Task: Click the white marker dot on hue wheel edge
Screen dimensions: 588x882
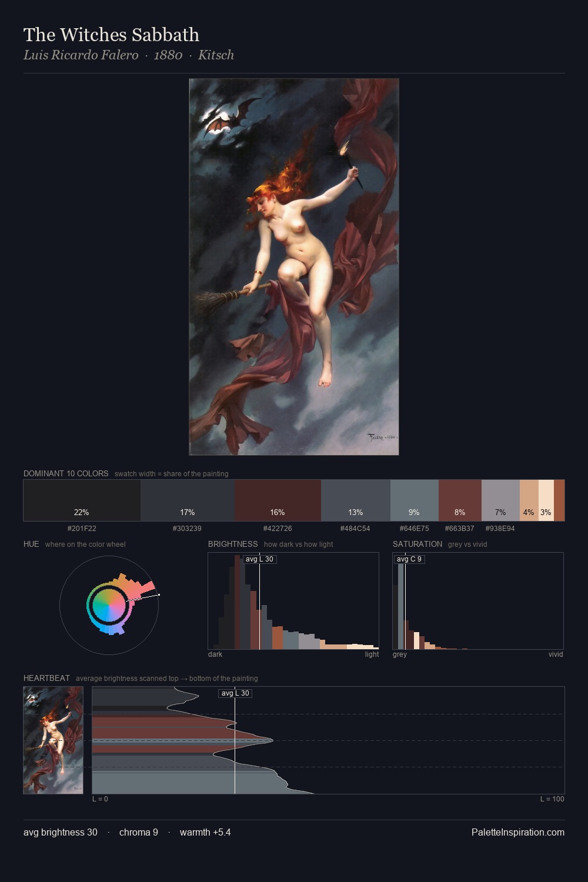Action: (x=159, y=595)
